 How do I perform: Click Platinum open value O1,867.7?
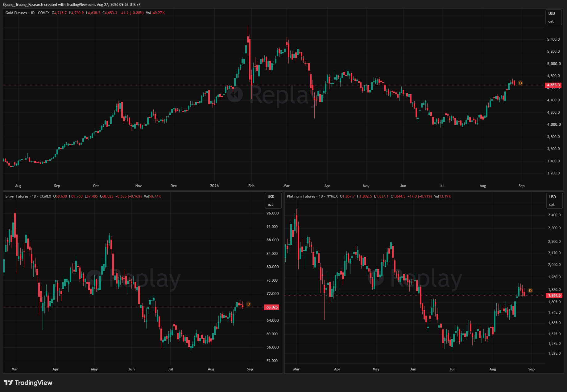(x=347, y=196)
